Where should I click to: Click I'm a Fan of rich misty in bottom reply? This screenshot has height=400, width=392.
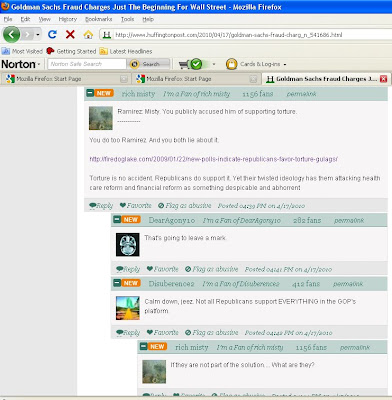pos(250,347)
